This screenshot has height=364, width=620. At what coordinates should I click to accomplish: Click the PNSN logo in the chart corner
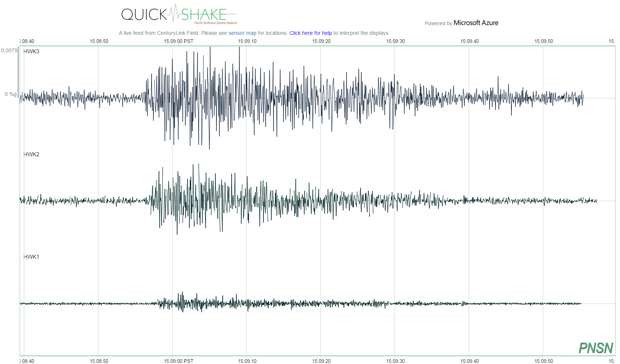(x=596, y=348)
